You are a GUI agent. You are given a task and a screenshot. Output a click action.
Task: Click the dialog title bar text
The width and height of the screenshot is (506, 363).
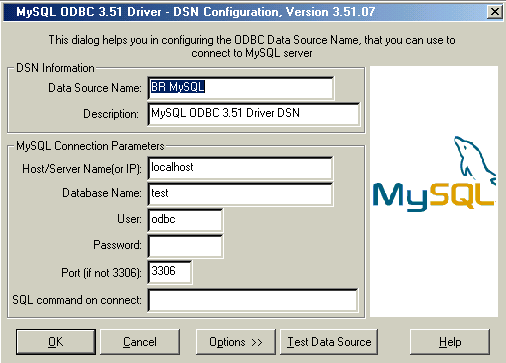196,12
